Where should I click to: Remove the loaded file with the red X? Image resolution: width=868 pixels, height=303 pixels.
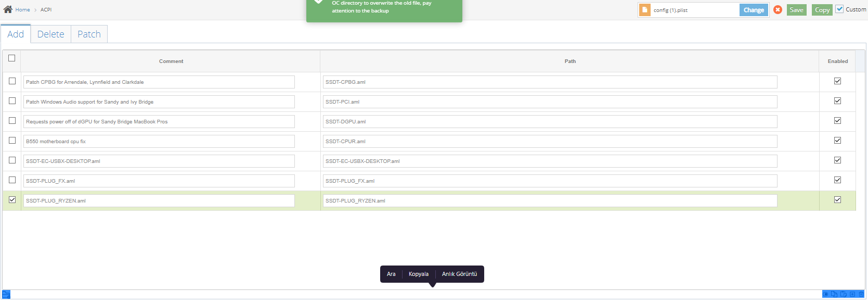pyautogui.click(x=778, y=10)
